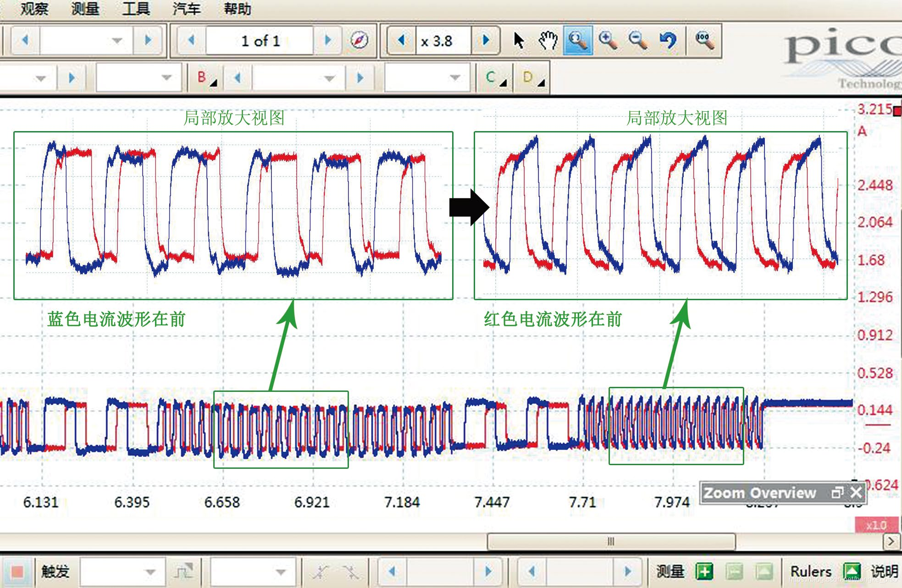Activate the hand pan tool
The image size is (902, 588).
(548, 41)
